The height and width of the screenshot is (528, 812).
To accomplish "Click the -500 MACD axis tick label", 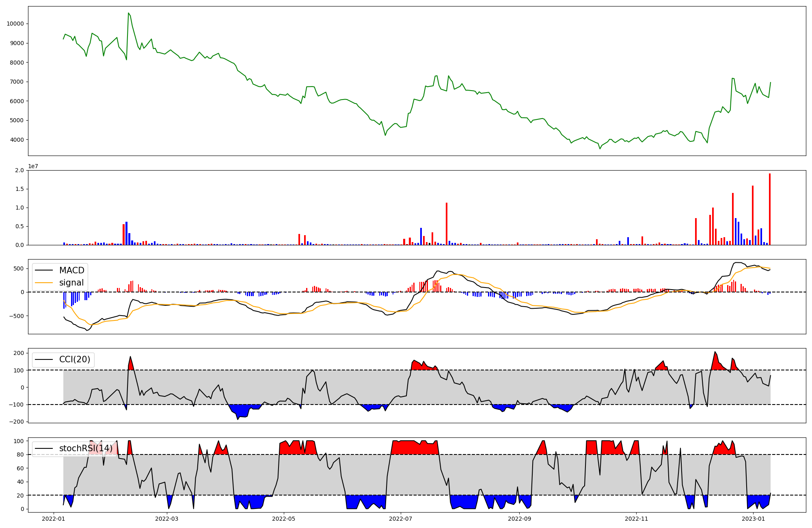I will pos(16,316).
